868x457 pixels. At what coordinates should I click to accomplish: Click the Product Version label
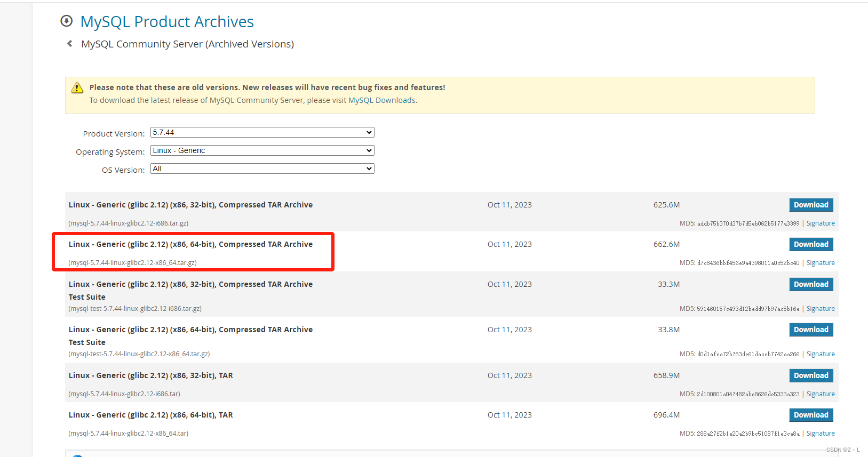point(114,134)
